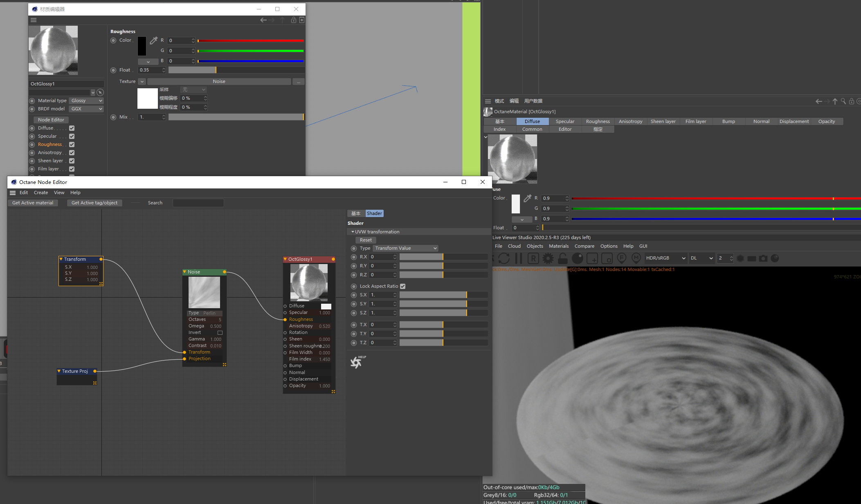Click the Get Active material button

point(32,202)
